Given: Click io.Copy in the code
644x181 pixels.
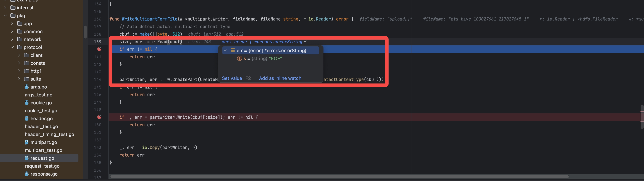Looking at the screenshot, I should (x=151, y=148).
